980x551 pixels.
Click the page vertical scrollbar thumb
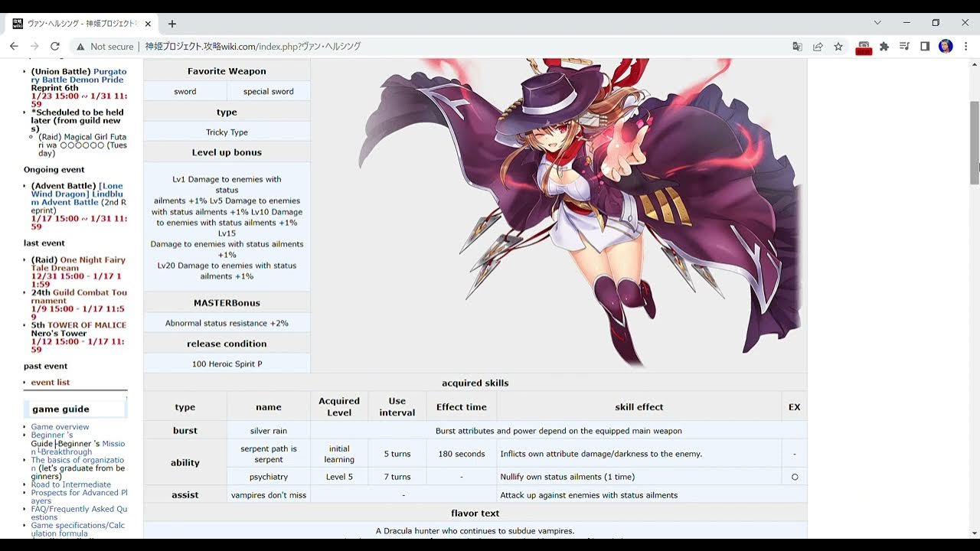975,142
